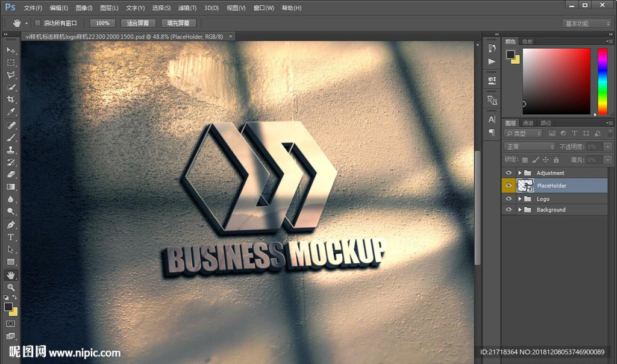Select the Pen tool
The image size is (617, 364).
11,225
